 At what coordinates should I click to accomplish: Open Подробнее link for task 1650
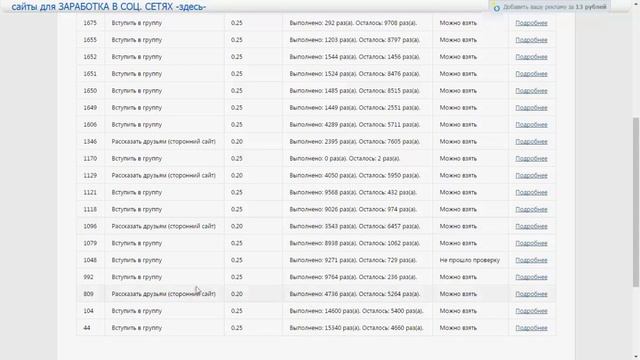(x=531, y=91)
